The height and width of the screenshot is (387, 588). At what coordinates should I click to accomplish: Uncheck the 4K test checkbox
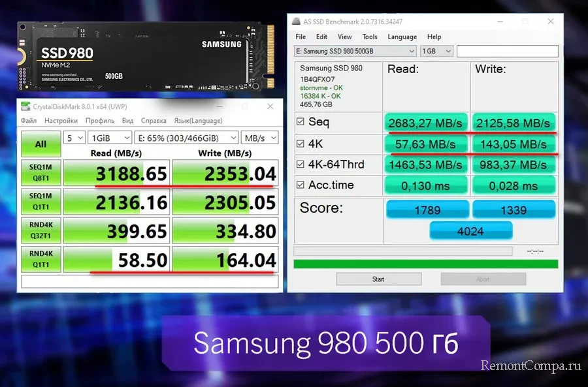(x=301, y=144)
